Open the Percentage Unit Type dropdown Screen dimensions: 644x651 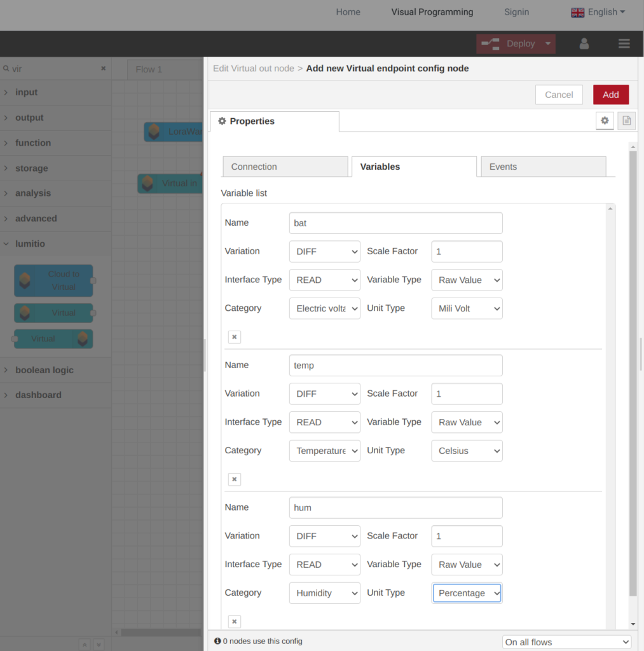(x=467, y=593)
